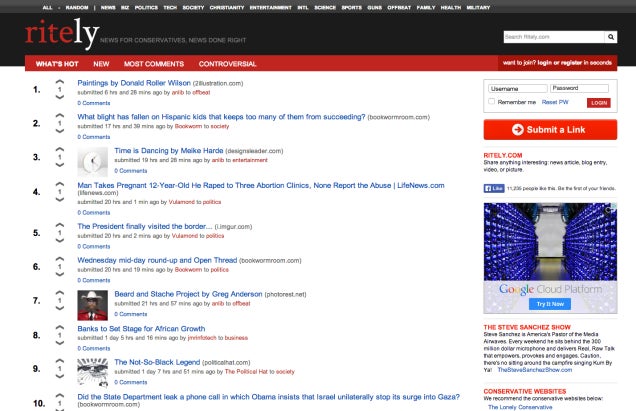Click the Username input field
636x411 pixels.
[x=514, y=88]
